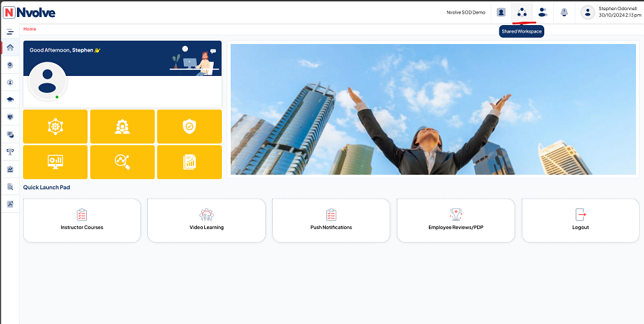Screen dimensions: 644x324
Task: Click the notifications bell icon
Action: 564,12
